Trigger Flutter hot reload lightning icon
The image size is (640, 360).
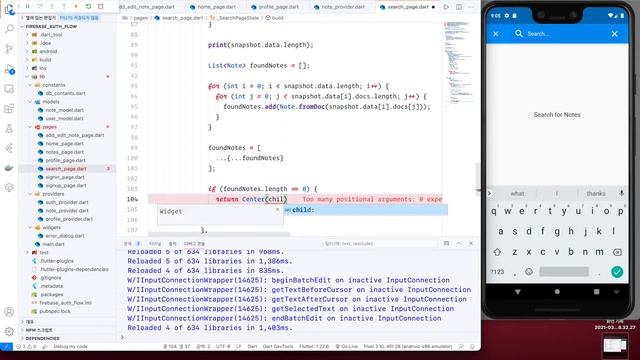pyautogui.click(x=76, y=7)
